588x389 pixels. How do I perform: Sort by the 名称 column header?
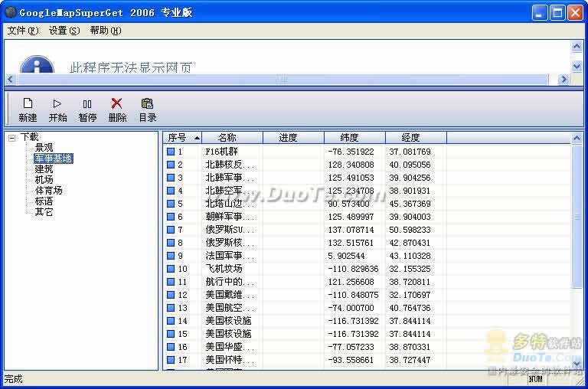pyautogui.click(x=233, y=138)
